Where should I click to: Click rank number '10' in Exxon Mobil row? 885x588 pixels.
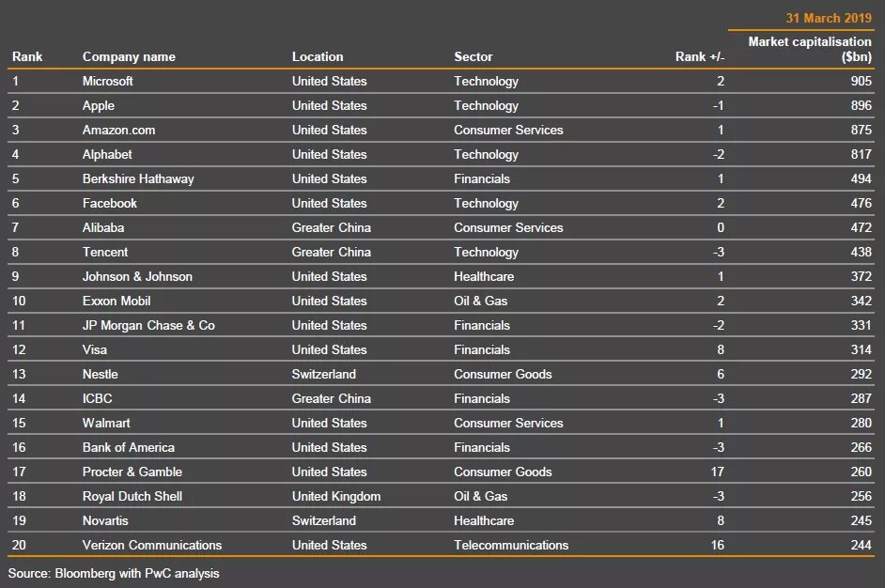click(19, 301)
